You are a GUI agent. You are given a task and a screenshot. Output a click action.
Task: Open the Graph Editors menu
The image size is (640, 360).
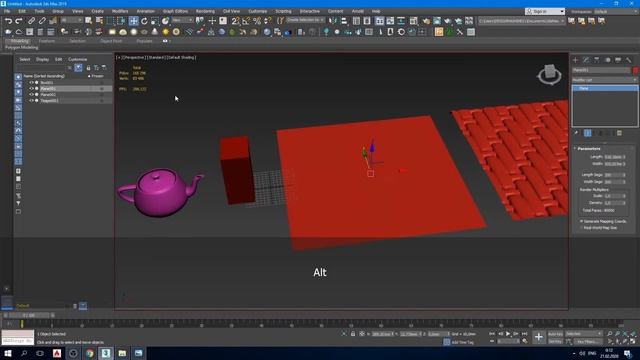point(175,11)
